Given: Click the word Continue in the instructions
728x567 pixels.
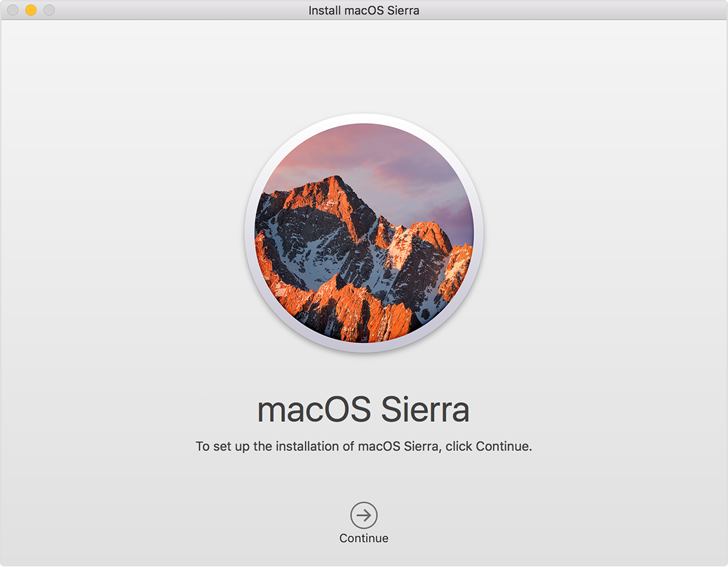Looking at the screenshot, I should [x=503, y=446].
